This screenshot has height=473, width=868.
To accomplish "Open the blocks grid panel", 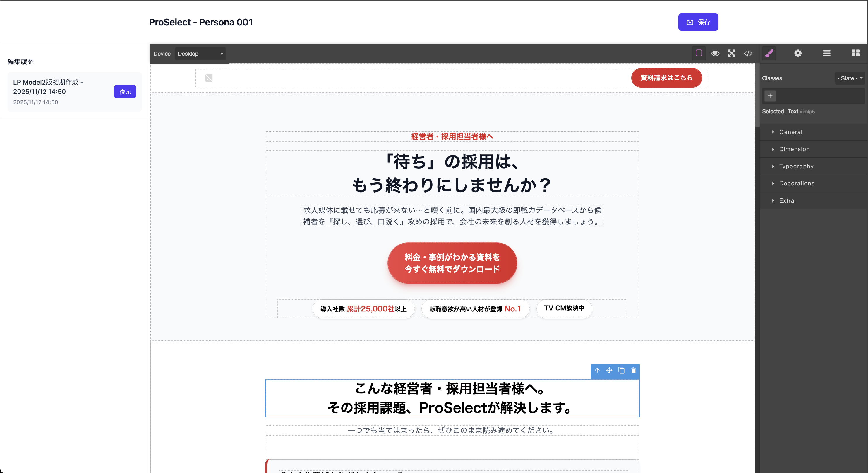I will (855, 53).
